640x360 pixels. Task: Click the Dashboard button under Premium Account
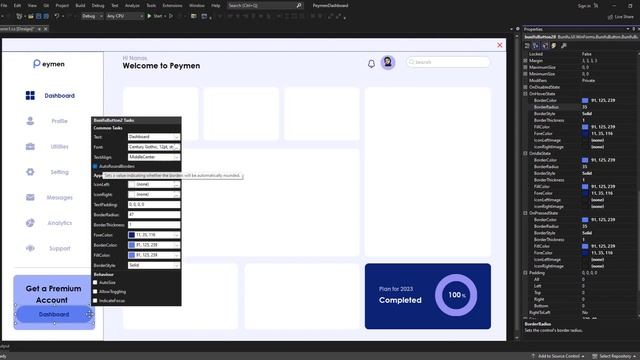(x=54, y=314)
